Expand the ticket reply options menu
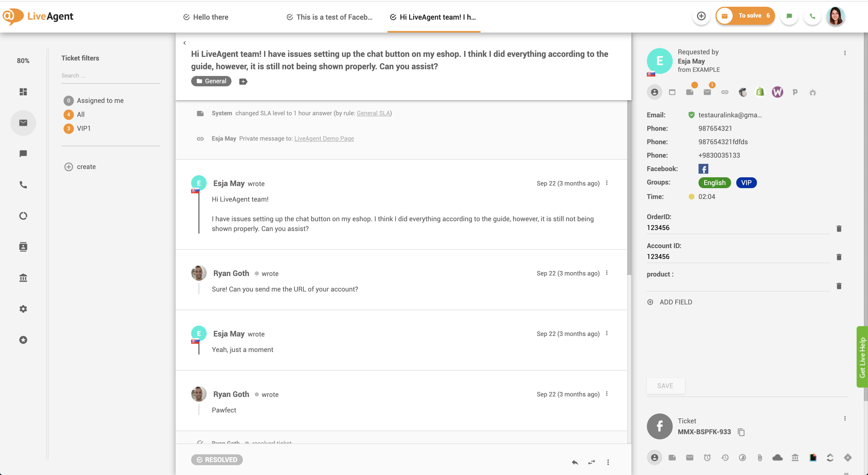Image resolution: width=868 pixels, height=475 pixels. click(608, 462)
